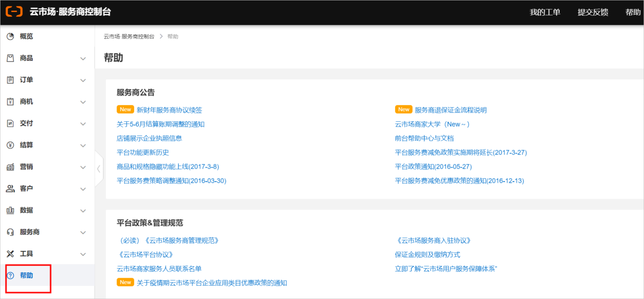Open 帮助 in the top bar
The height and width of the screenshot is (299, 644).
[x=633, y=12]
